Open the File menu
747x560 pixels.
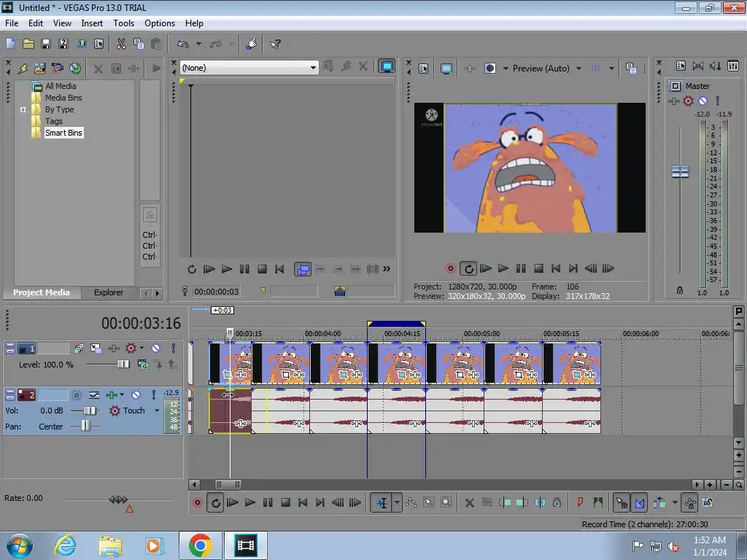click(x=12, y=23)
